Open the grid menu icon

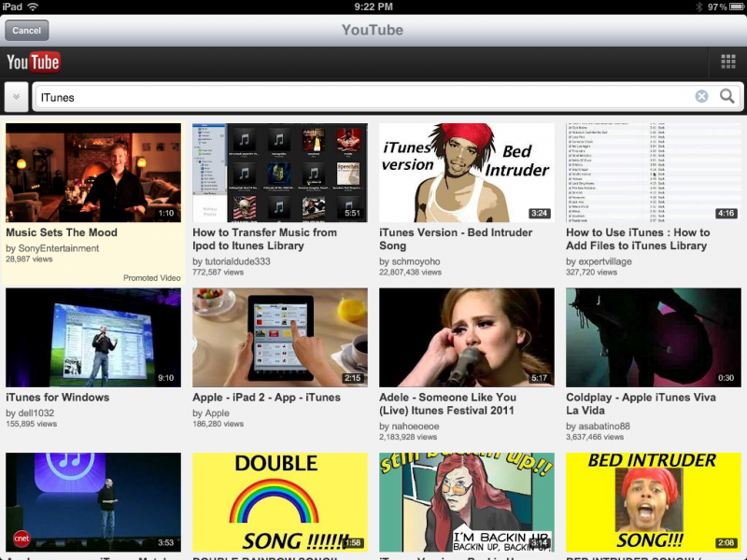pos(728,62)
